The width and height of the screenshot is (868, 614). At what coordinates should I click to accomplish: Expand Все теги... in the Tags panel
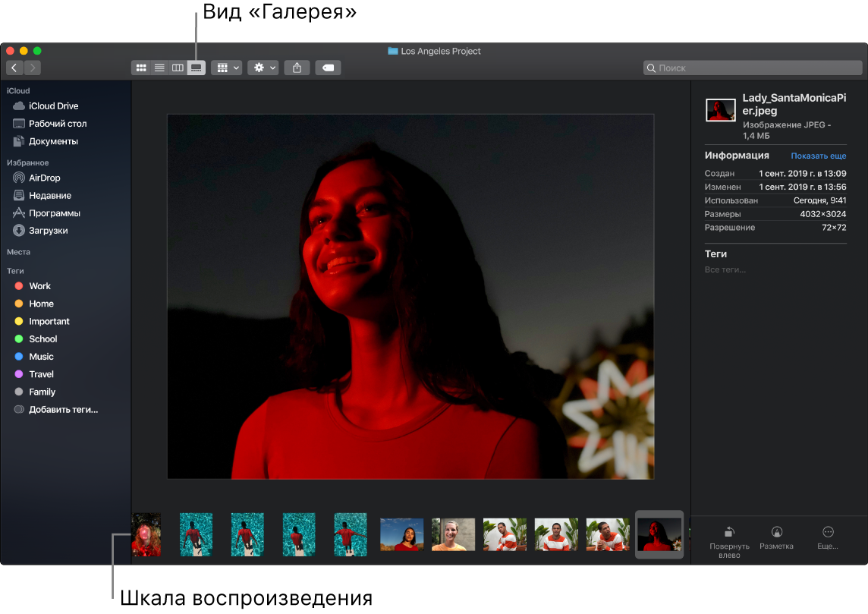(x=725, y=269)
